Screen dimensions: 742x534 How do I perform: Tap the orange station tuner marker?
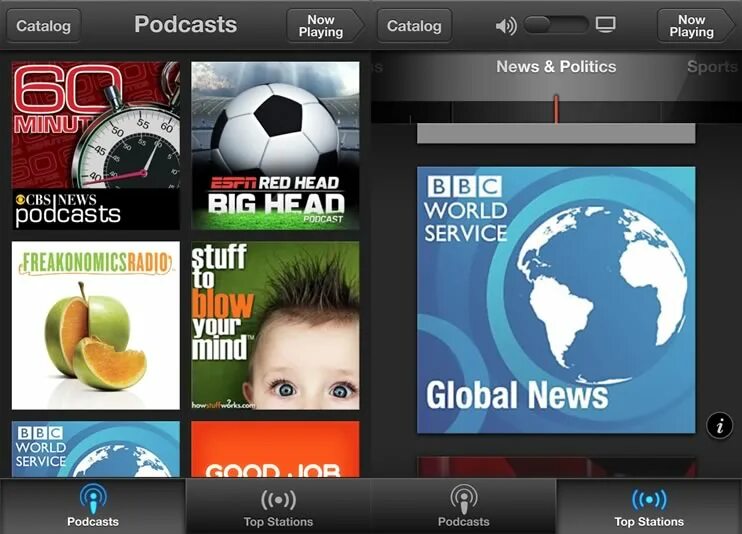point(556,109)
